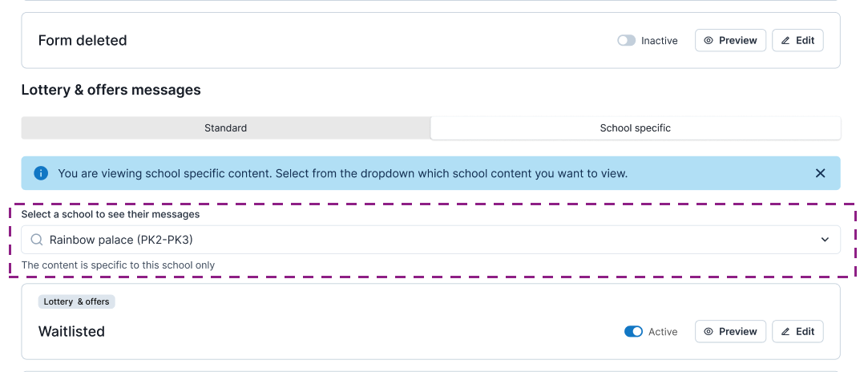Click the Waitlisted message title

coord(71,332)
